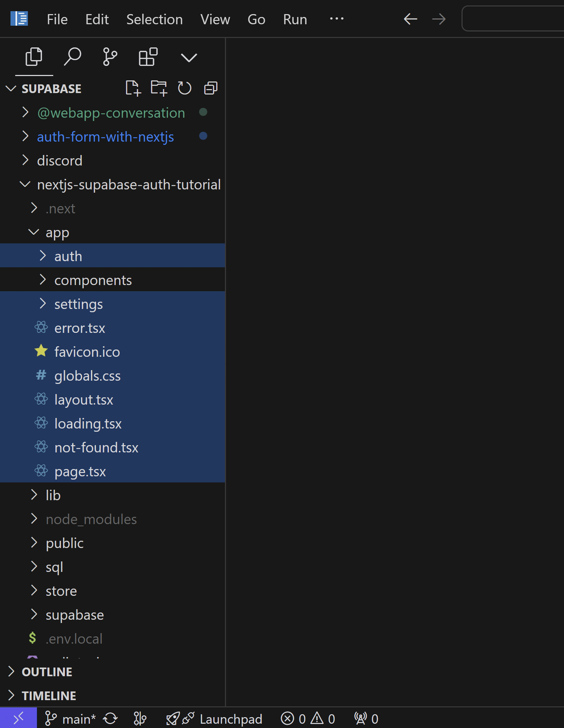Collapse all folders in Explorer
The image size is (564, 728).
211,88
